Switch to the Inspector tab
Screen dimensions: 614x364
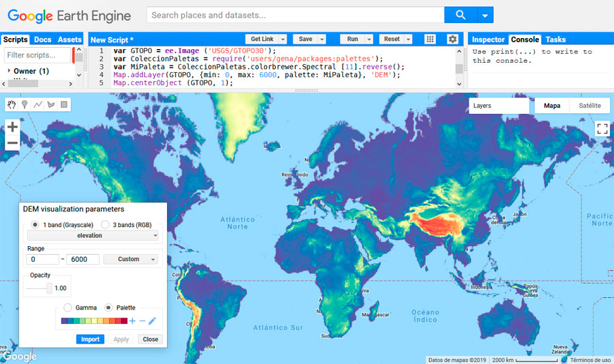(488, 40)
